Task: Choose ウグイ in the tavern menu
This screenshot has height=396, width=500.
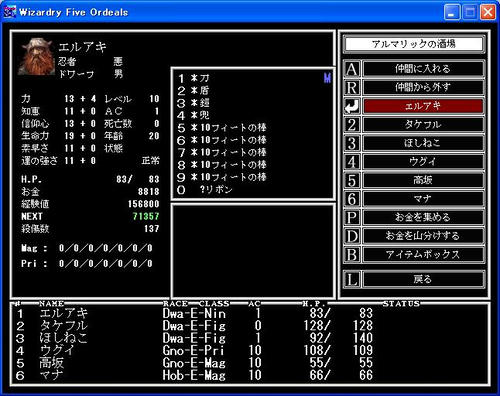Action: click(x=423, y=162)
